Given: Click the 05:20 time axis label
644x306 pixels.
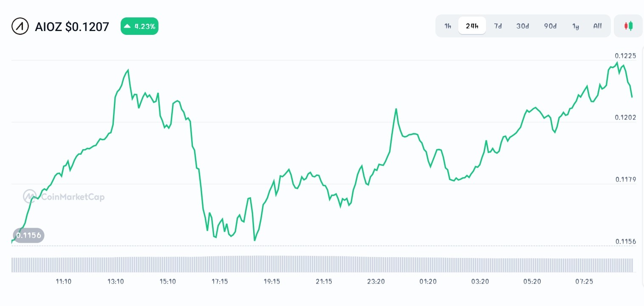Looking at the screenshot, I should coord(532,281).
